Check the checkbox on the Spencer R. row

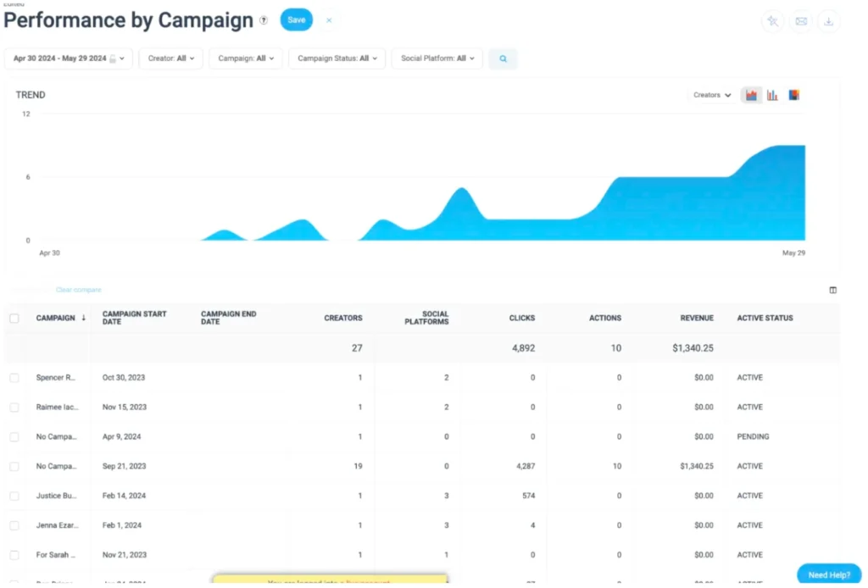coord(14,377)
